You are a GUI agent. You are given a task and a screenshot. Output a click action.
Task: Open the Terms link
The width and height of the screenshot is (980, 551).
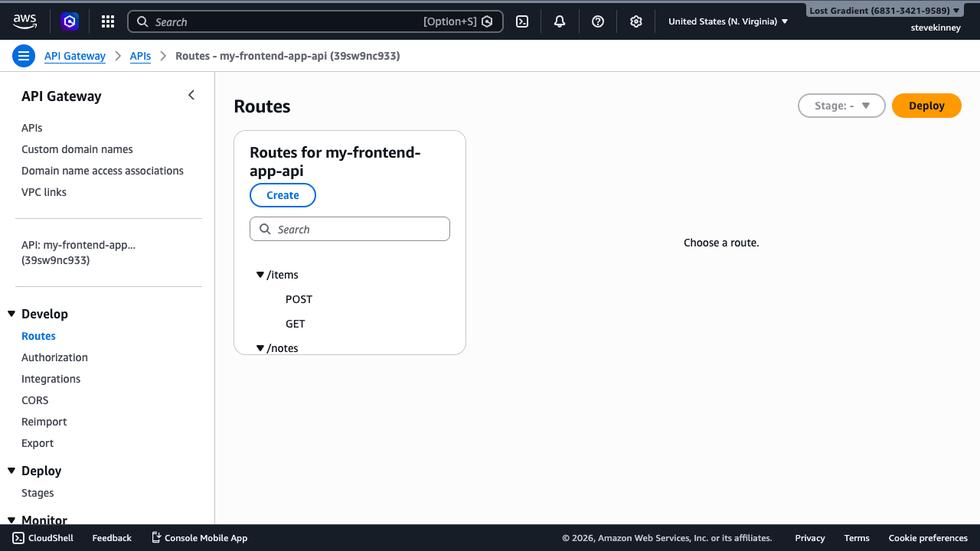(857, 538)
